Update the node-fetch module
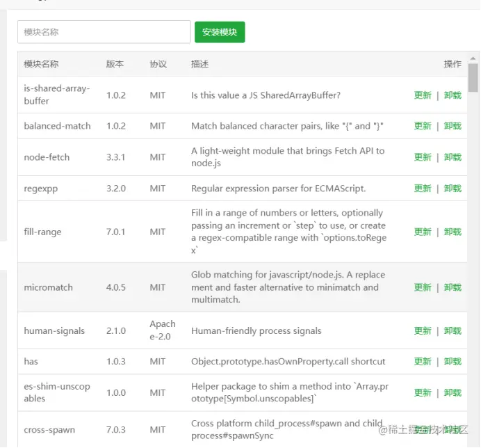Screen dimensions: 481x448 tap(423, 157)
